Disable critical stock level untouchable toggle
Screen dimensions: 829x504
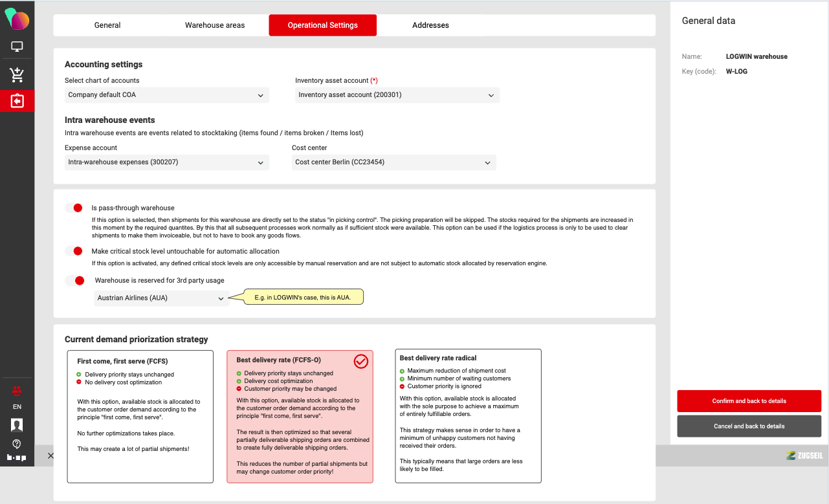[74, 251]
